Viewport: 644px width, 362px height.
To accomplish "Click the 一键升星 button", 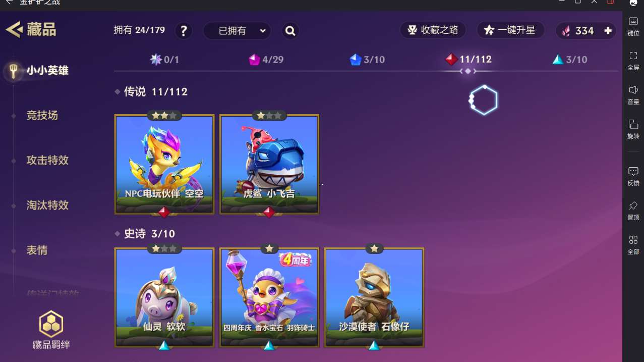I will point(510,30).
